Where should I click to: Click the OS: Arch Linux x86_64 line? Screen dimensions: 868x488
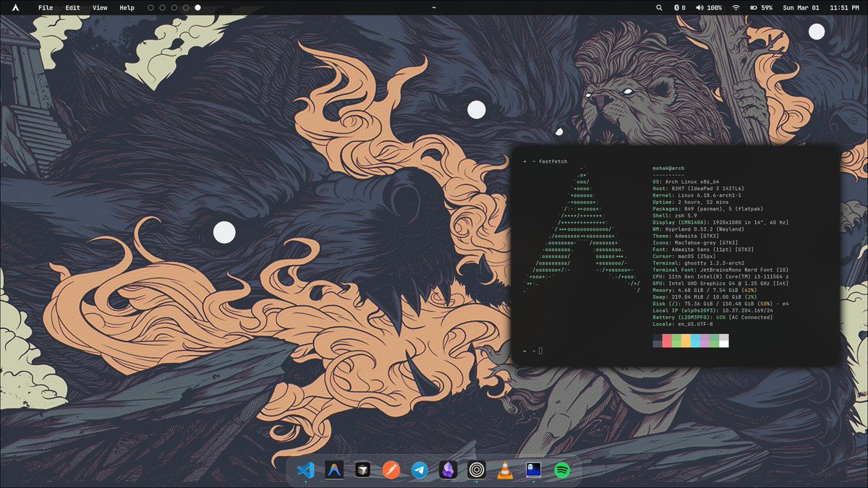(686, 181)
